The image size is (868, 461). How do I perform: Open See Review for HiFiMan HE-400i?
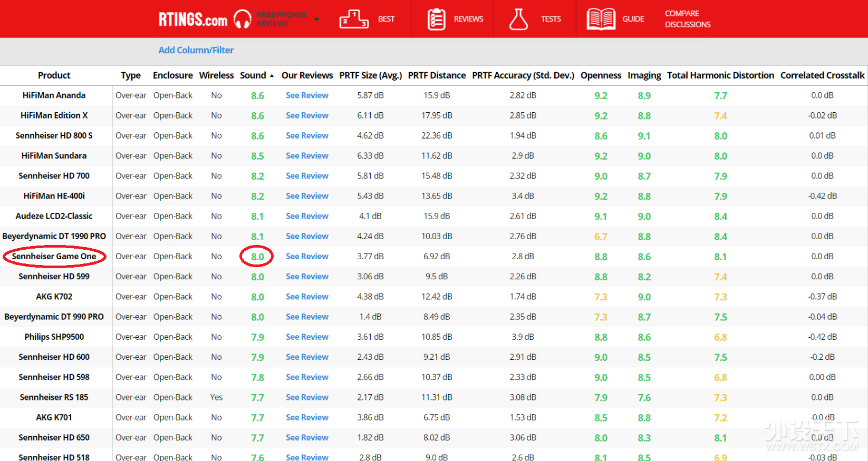pyautogui.click(x=307, y=196)
